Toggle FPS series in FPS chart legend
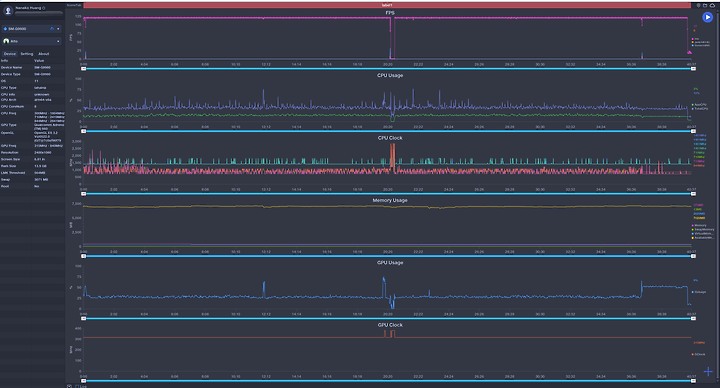The image size is (720, 388). tap(696, 39)
